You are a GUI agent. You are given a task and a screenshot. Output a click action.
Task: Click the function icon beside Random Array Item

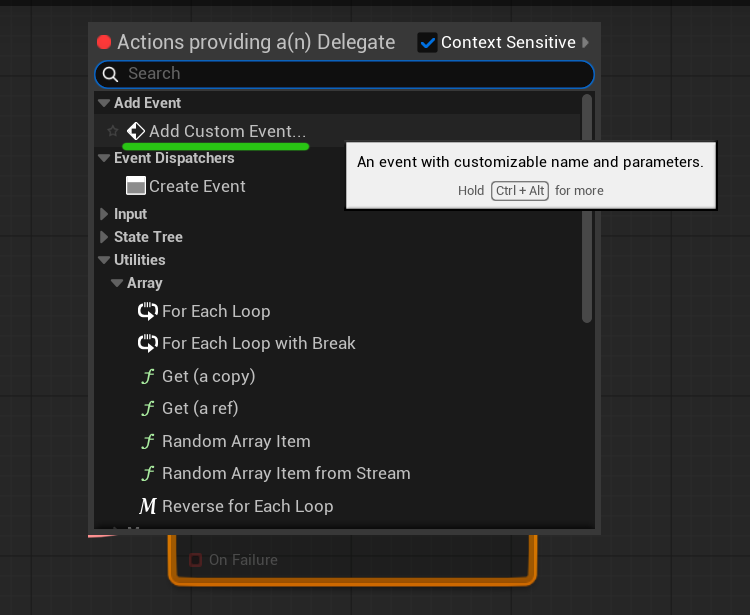(148, 441)
